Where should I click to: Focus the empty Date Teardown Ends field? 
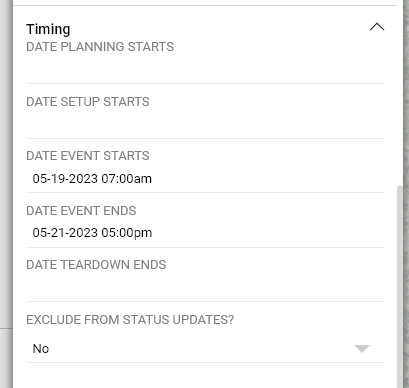coord(205,287)
